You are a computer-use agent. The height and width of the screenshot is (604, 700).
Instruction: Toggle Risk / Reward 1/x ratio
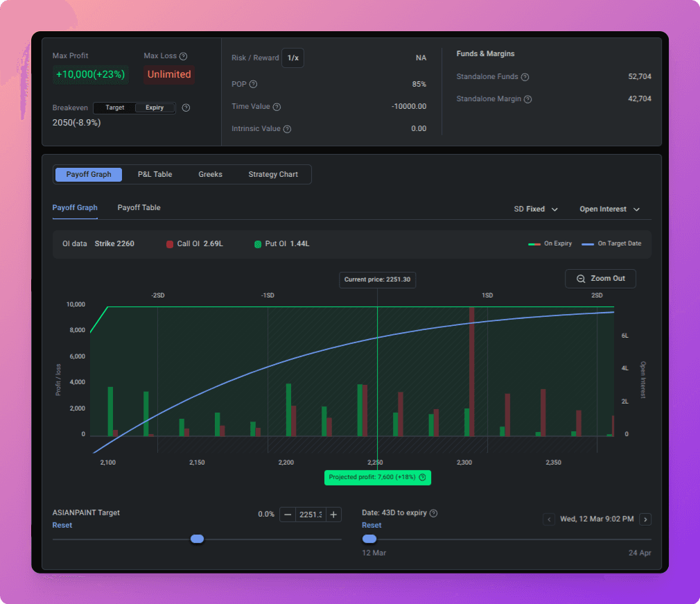293,58
